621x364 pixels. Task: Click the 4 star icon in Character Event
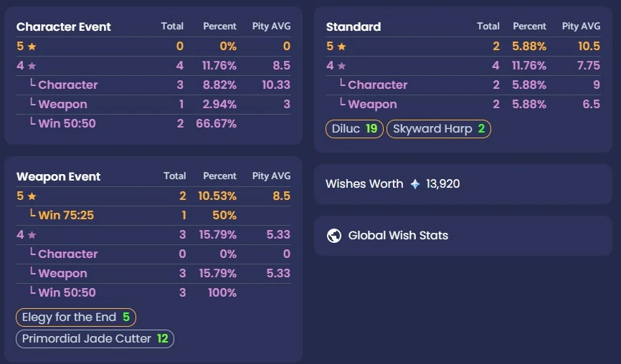pos(32,66)
